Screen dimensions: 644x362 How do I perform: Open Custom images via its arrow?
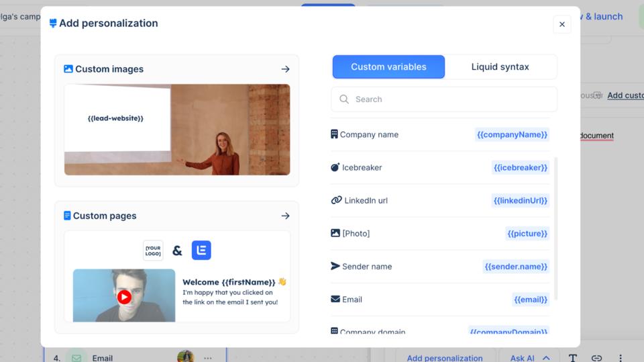(x=286, y=69)
